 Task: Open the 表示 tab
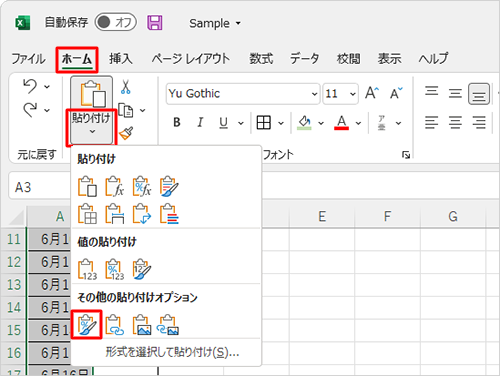coord(389,59)
